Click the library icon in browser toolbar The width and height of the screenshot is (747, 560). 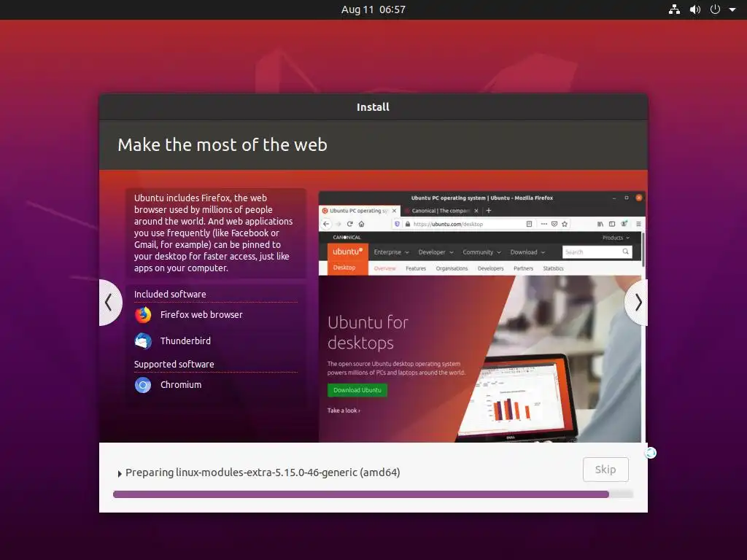click(600, 224)
